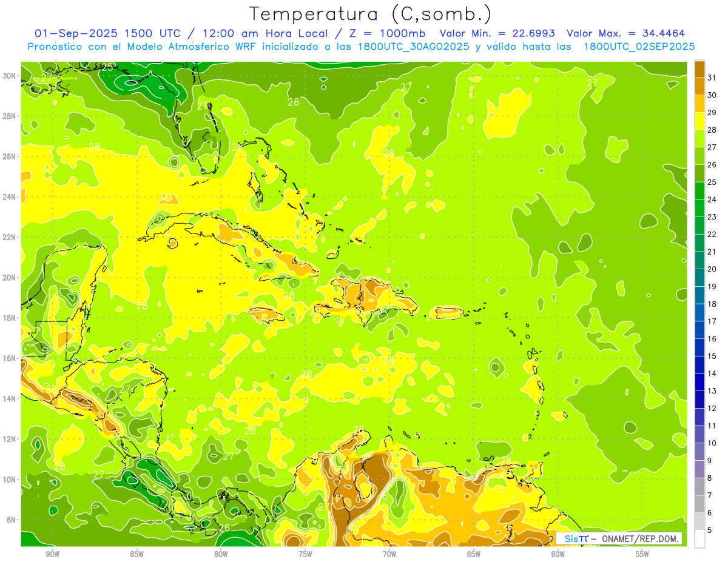Click the "65W" longitude axis label
Screen dimensions: 728x562
(x=474, y=554)
